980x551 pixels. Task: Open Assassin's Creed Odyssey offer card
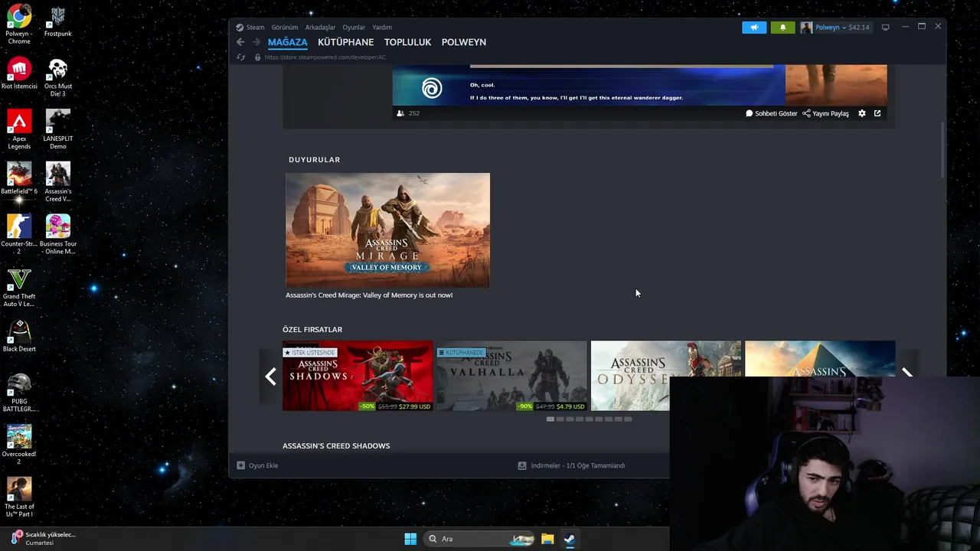[666, 376]
